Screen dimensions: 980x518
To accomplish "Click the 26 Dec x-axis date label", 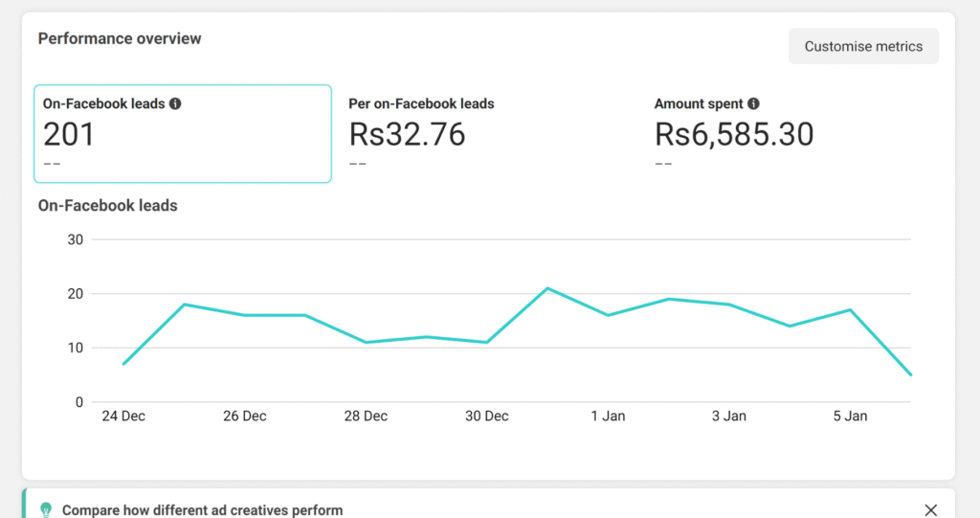I will click(244, 417).
